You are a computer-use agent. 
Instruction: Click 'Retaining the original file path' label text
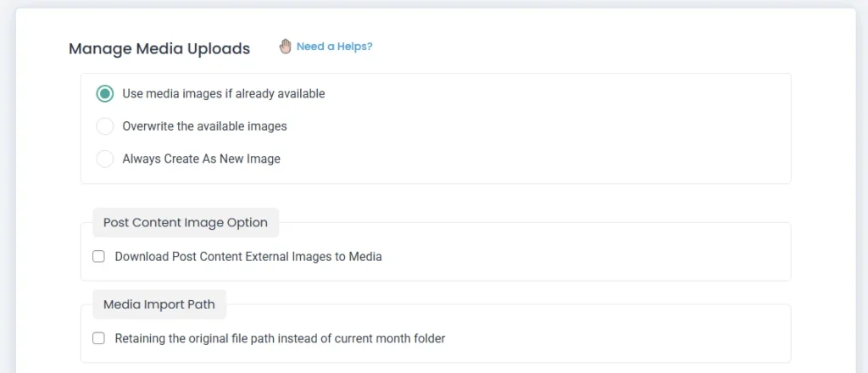point(280,338)
